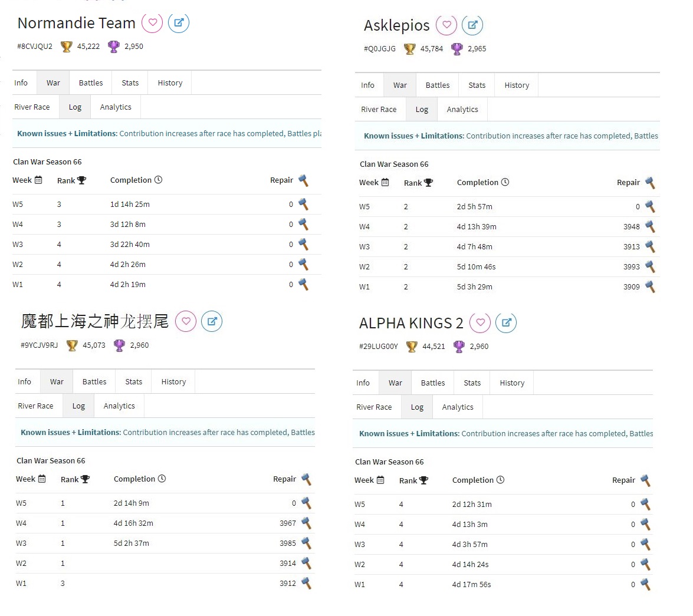This screenshot has width=693, height=616.
Task: Switch to Battles tab for Normandie Team
Action: [x=91, y=83]
